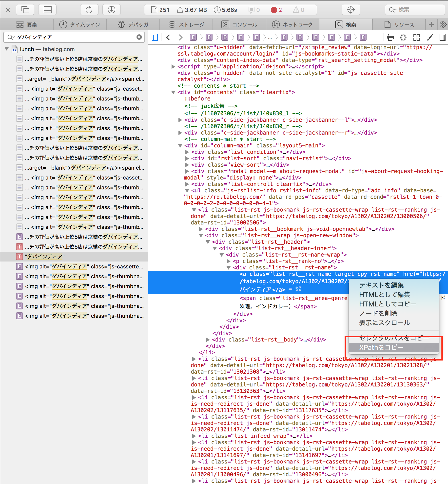Toggle the right details sidebar icon
This screenshot has height=484, width=448.
click(443, 37)
